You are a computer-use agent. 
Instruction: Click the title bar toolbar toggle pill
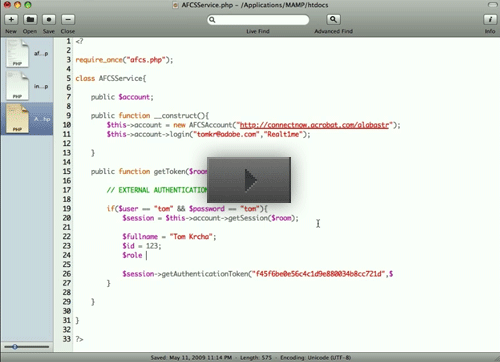pos(492,5)
